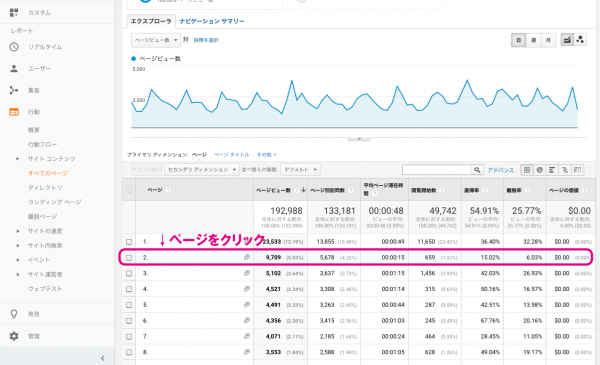This screenshot has width=600, height=365.
Task: Click the table search input field
Action: tap(437, 170)
